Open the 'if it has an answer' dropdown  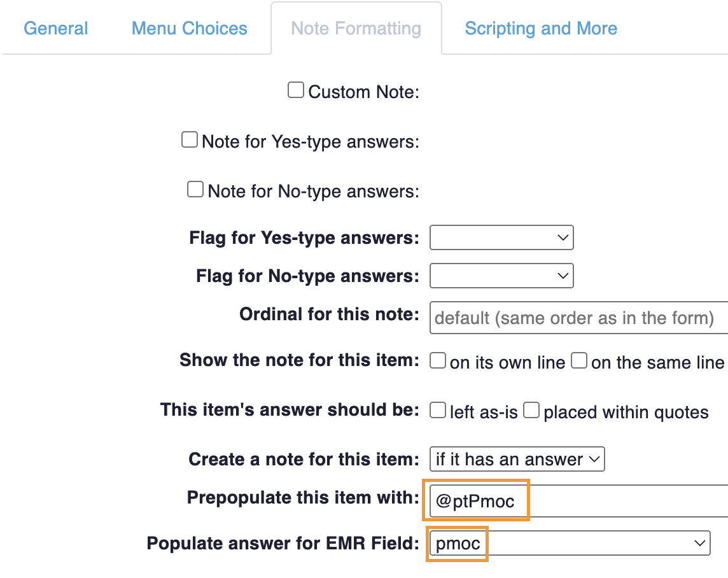point(517,460)
